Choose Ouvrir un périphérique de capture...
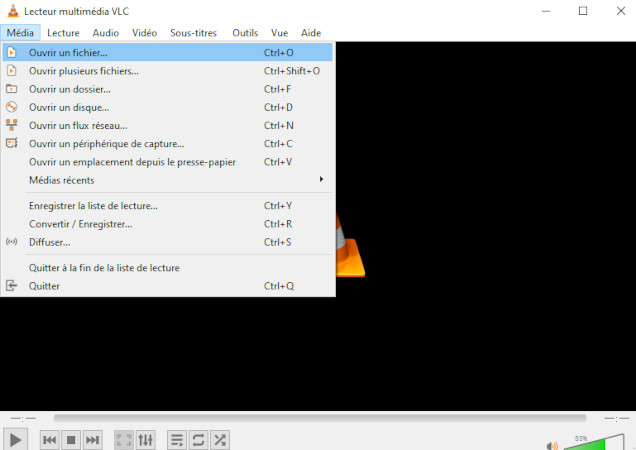 [168, 144]
